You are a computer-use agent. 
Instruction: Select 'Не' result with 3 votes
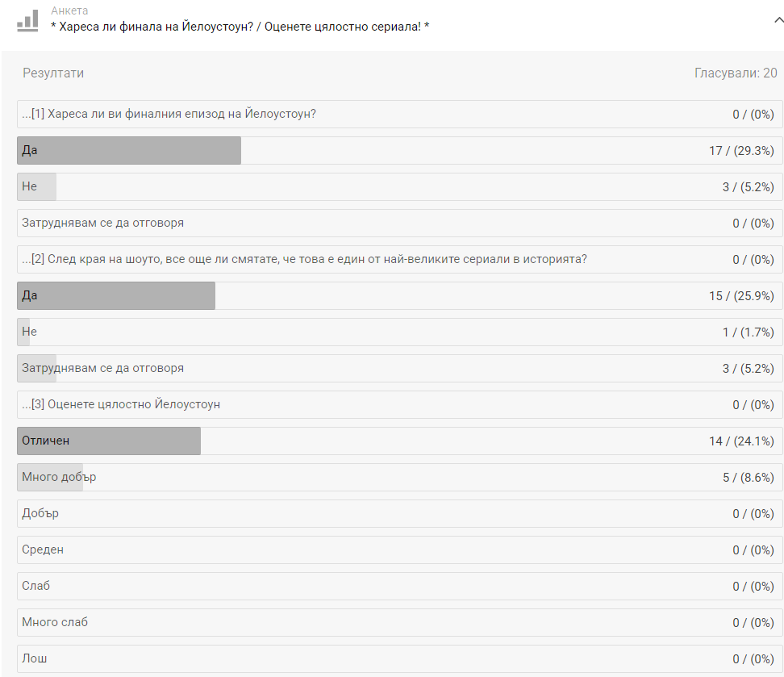36,187
